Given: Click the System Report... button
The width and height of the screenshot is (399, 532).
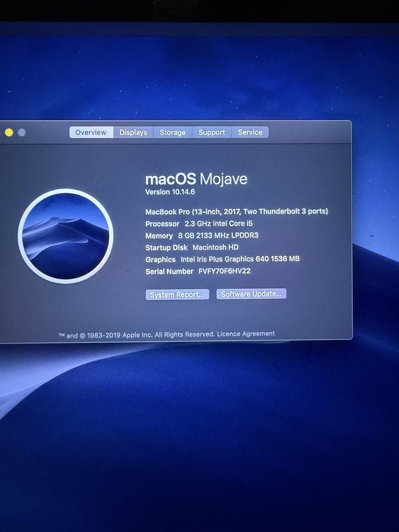Looking at the screenshot, I should click(x=177, y=295).
